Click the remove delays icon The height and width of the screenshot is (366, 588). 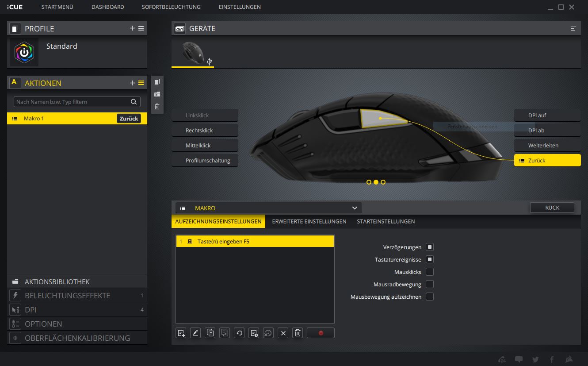coord(268,333)
